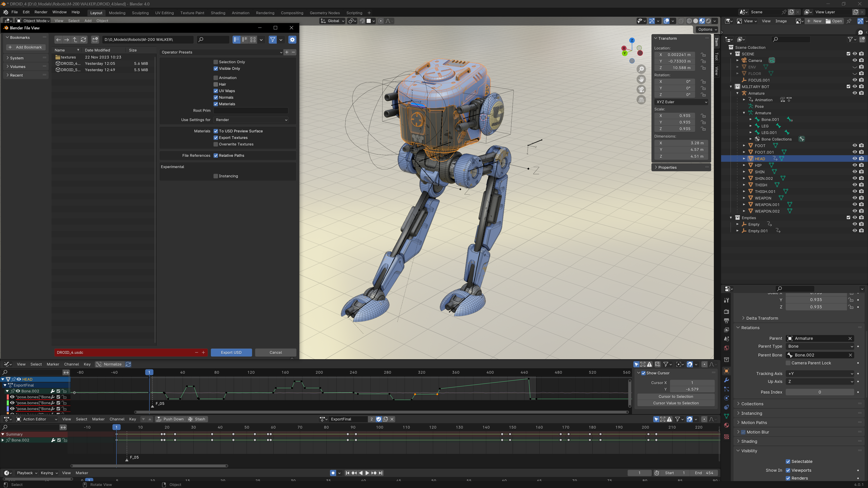
Task: Click Add Bookmark button
Action: point(26,47)
